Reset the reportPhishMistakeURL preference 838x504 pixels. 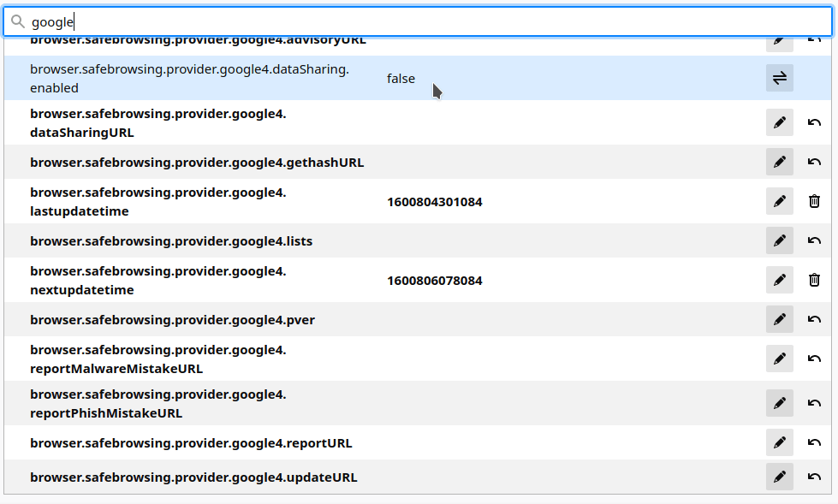point(814,403)
